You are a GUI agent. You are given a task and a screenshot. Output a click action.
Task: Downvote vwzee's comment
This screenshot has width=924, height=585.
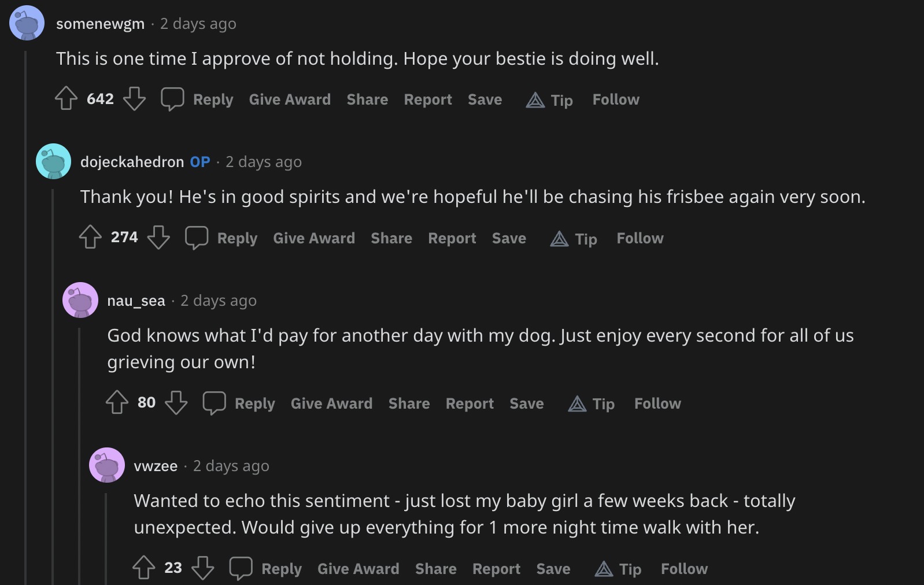[203, 568]
